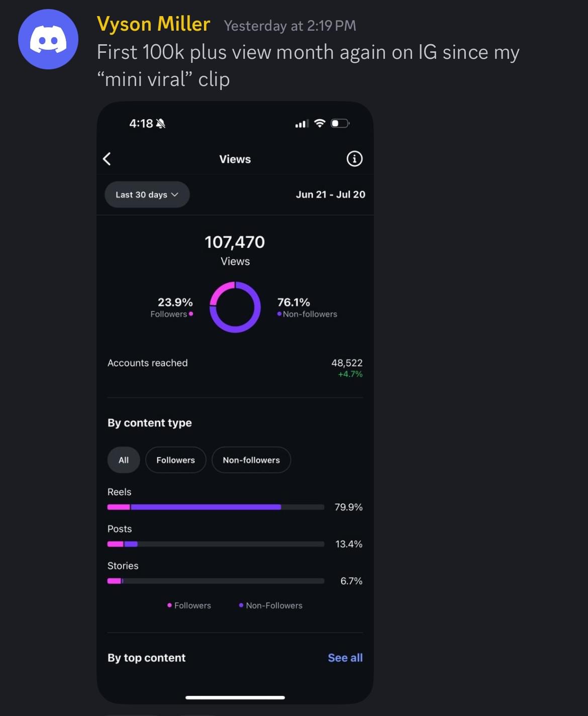Tap the Wi-Fi status icon
Screen dimensions: 588x716
coord(320,123)
